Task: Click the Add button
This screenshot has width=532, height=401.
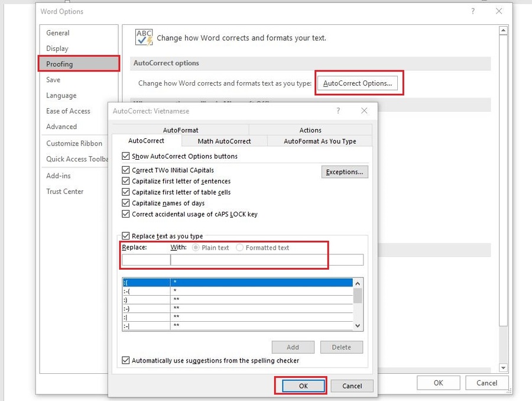Action: (x=293, y=347)
